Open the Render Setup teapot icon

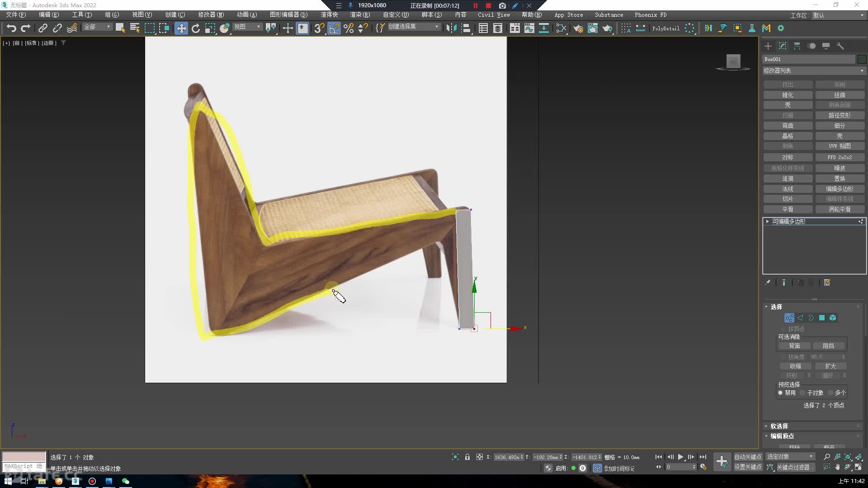click(x=578, y=28)
